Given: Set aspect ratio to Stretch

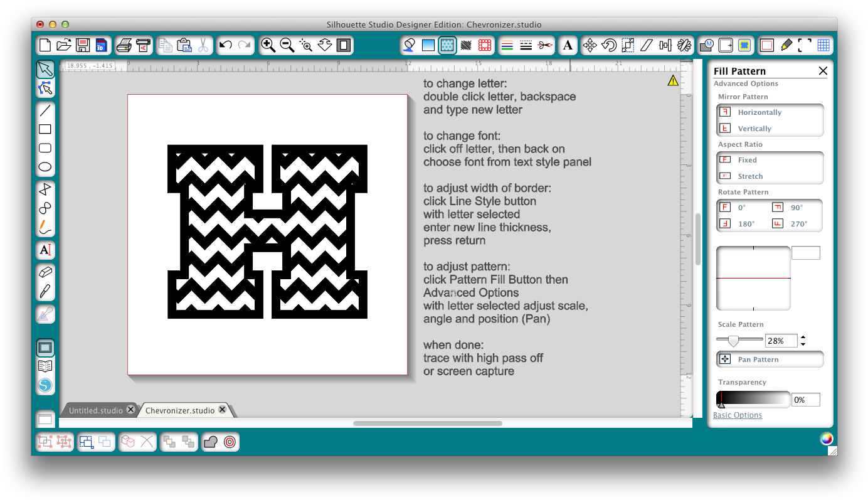Looking at the screenshot, I should pos(750,176).
